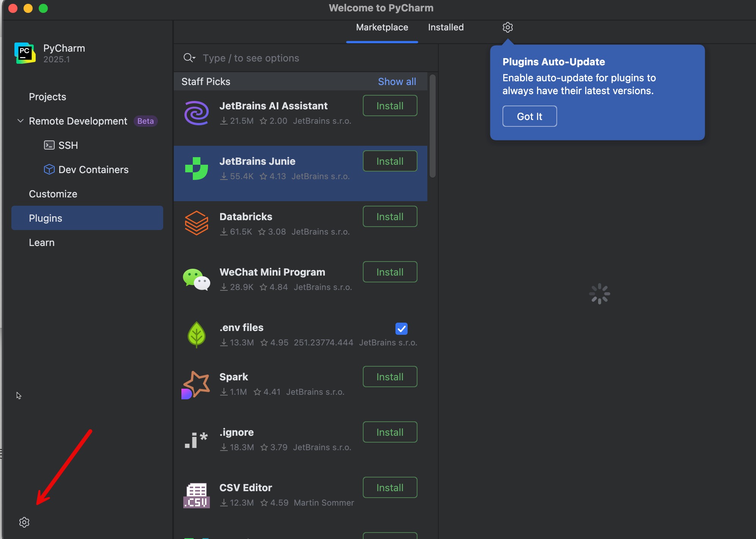Click the plugin list scrollbar

point(432,126)
